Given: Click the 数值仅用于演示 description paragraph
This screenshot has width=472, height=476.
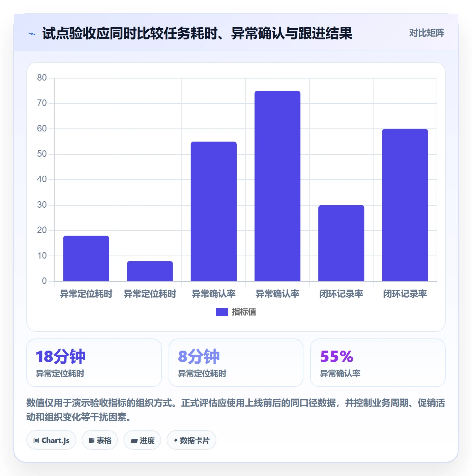Looking at the screenshot, I should click(x=236, y=410).
